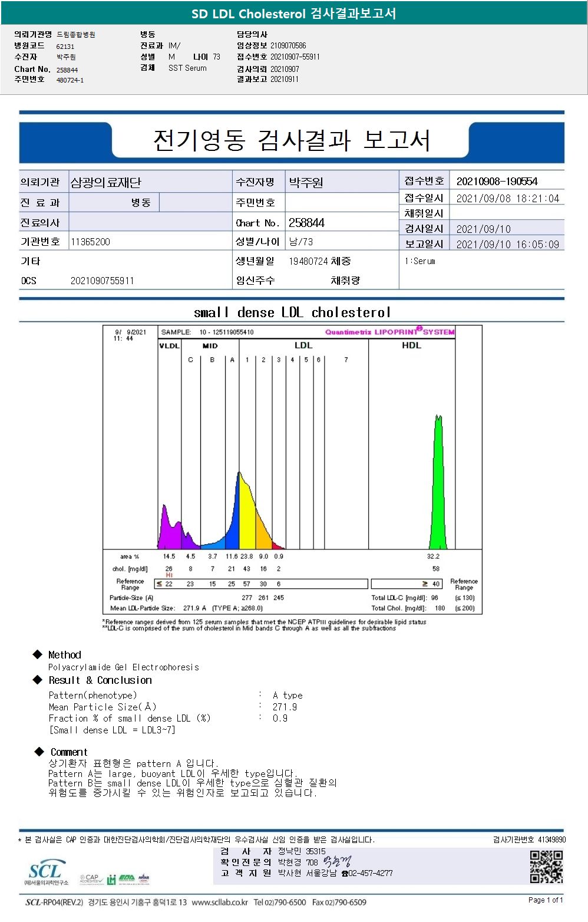Image resolution: width=588 pixels, height=922 pixels.
Task: Click the 전기영동 검사결과 보고서 title banner
Action: (292, 140)
